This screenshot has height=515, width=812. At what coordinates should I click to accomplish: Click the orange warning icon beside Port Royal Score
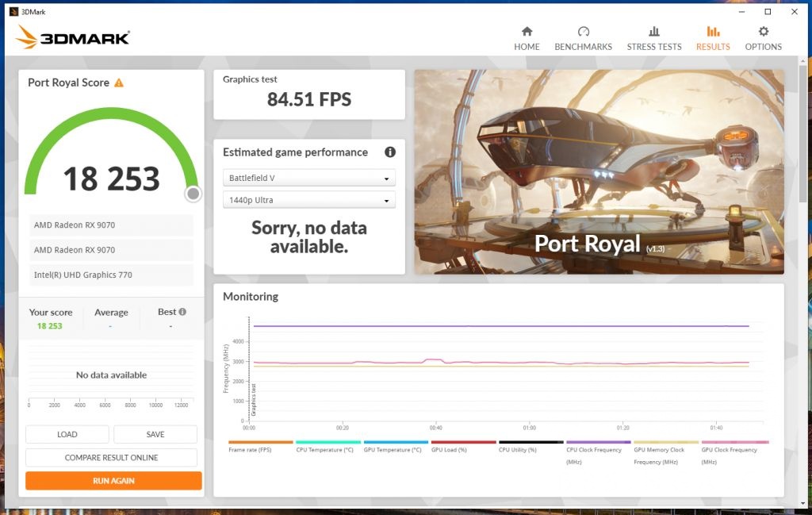click(119, 83)
